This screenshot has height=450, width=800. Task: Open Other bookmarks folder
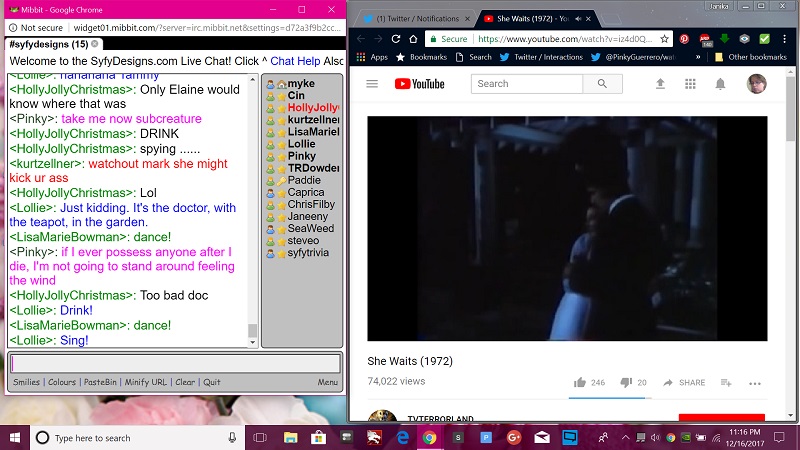[751, 57]
